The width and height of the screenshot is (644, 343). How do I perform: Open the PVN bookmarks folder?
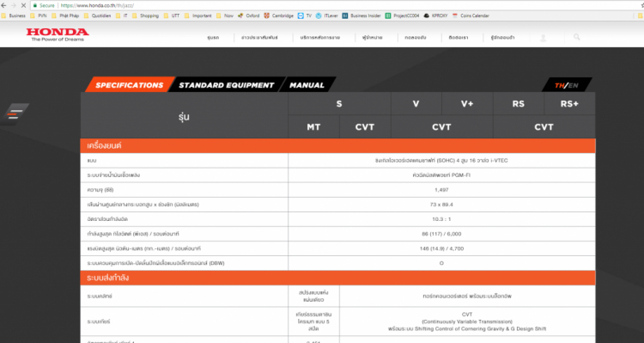point(39,15)
